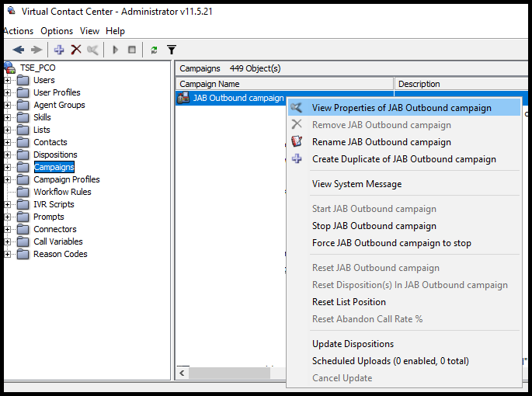This screenshot has height=396, width=532.
Task: Click the play start toolbar icon
Action: click(x=116, y=50)
